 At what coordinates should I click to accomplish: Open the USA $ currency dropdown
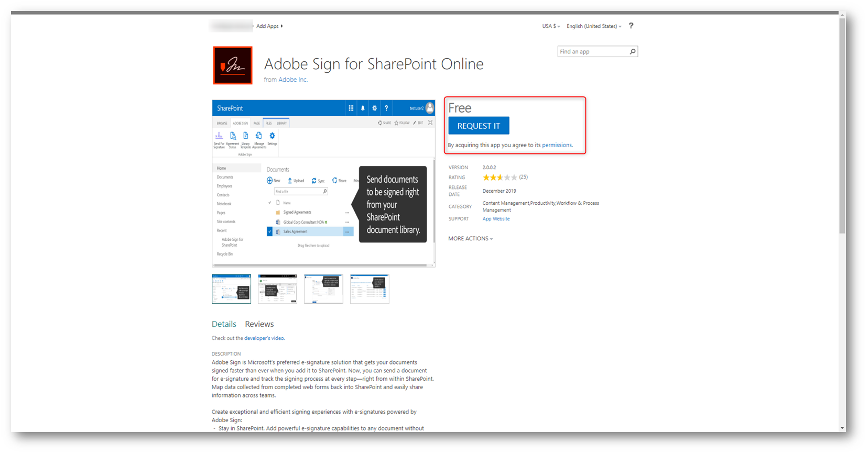coord(551,26)
